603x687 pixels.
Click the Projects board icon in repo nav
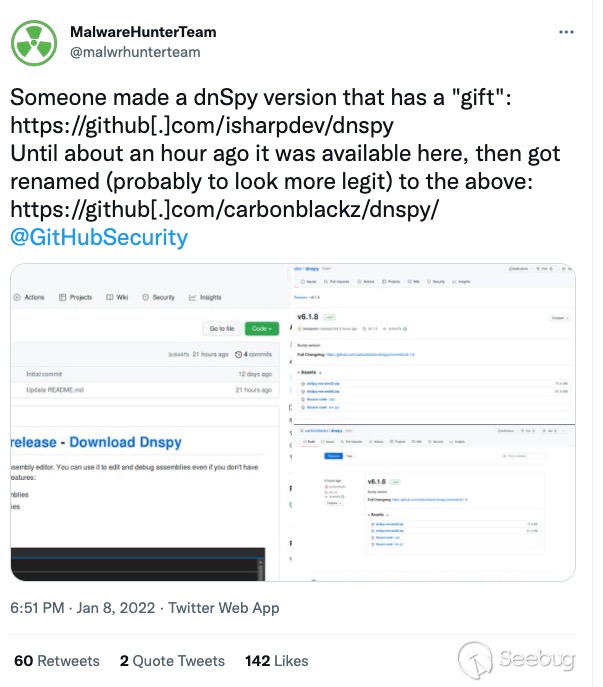[63, 297]
